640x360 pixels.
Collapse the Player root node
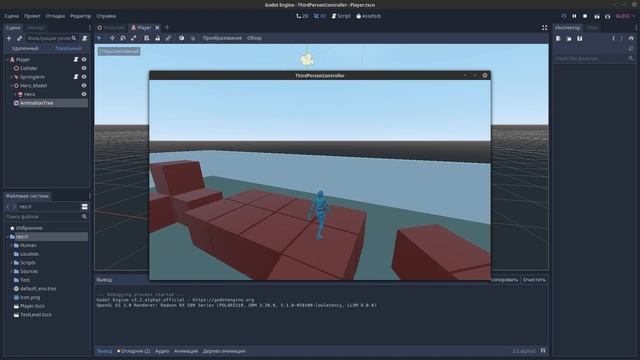tap(7, 60)
